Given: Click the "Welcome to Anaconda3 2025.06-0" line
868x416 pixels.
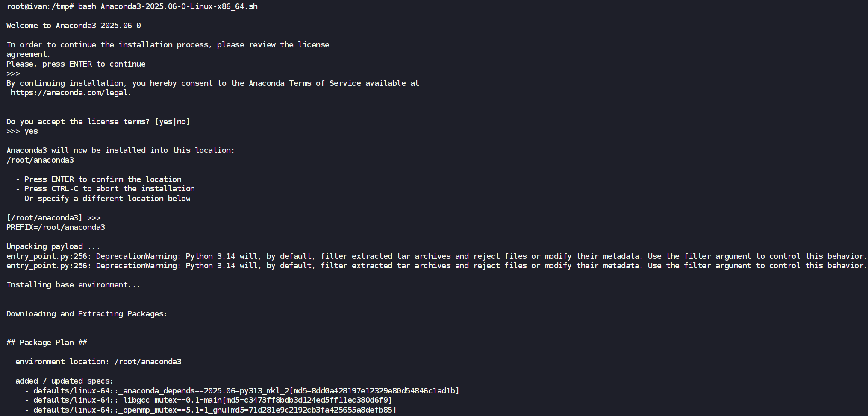Looking at the screenshot, I should (x=74, y=26).
